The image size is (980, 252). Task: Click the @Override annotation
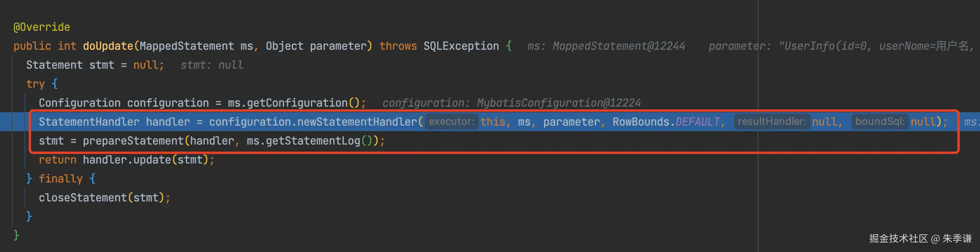[41, 27]
